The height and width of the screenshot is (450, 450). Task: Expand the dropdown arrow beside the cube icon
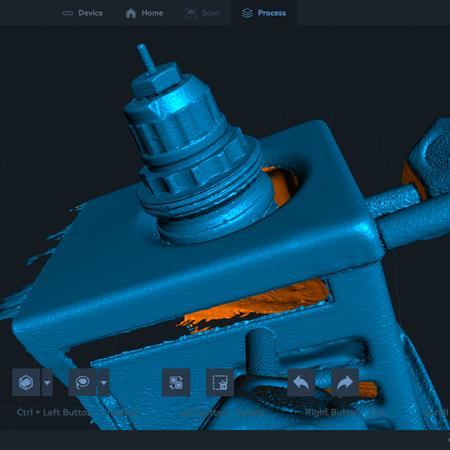47,382
